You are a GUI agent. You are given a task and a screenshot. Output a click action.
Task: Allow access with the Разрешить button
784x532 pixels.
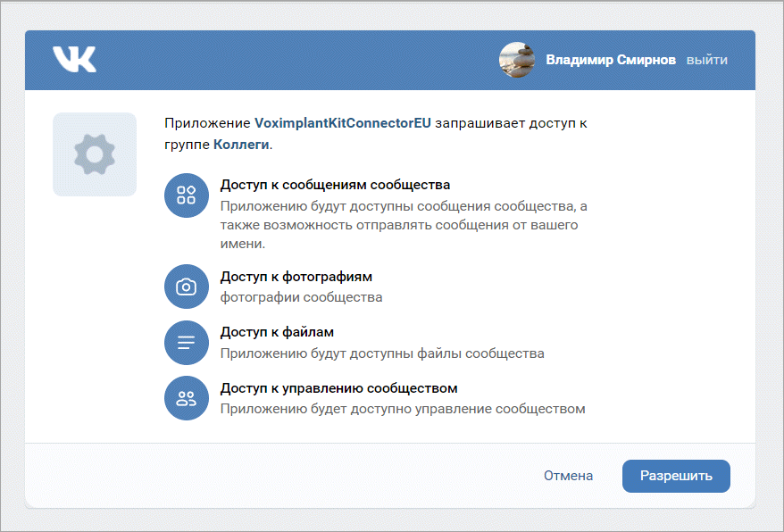pyautogui.click(x=676, y=476)
